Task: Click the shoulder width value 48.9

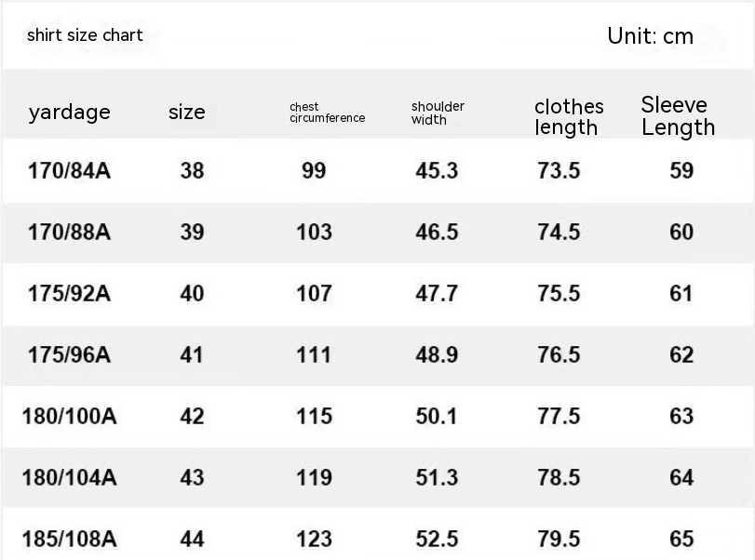Action: tap(437, 354)
